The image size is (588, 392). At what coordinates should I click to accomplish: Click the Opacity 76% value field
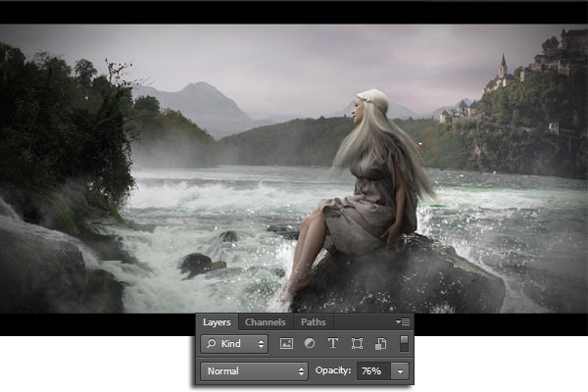(x=373, y=371)
